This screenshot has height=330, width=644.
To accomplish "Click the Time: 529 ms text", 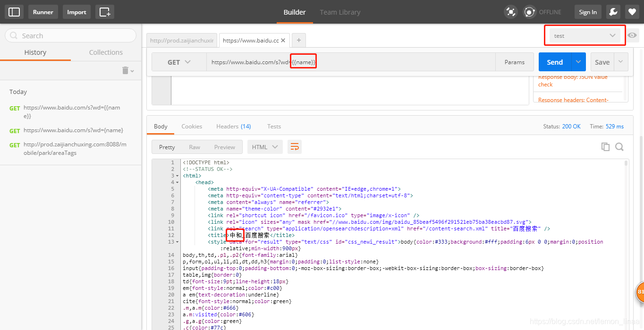I will (607, 127).
